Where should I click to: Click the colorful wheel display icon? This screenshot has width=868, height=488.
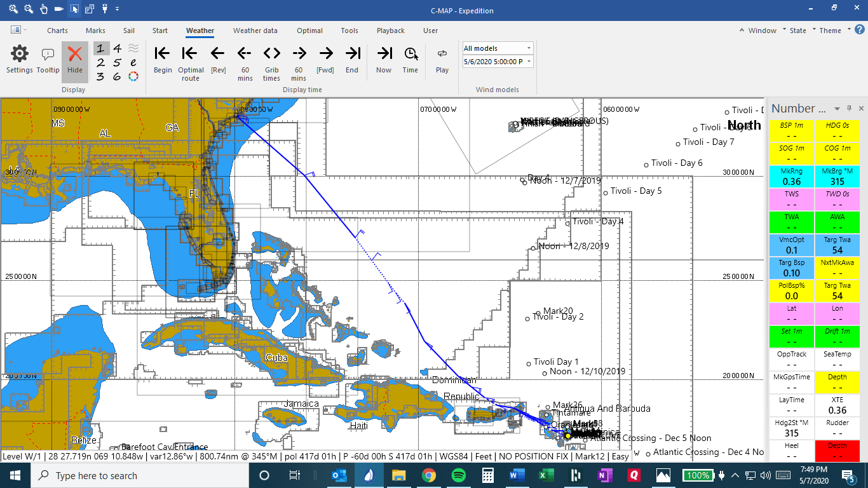(133, 77)
